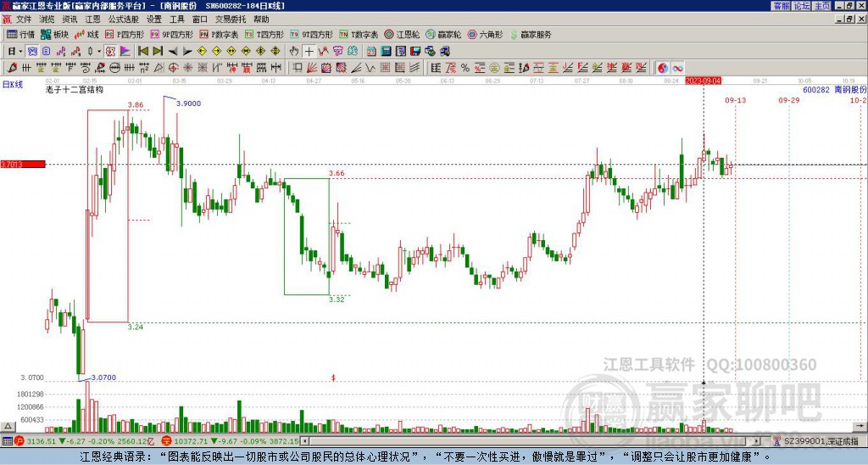Click the blue infinity icon
The width and height of the screenshot is (868, 465).
coord(678,68)
